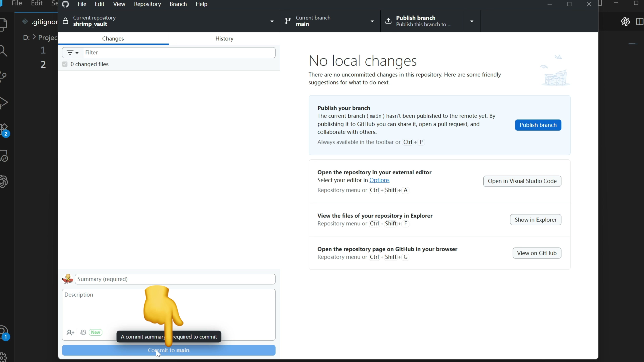This screenshot has height=362, width=644.
Task: Click the Copilot generate commit message icon
Action: tap(83, 332)
